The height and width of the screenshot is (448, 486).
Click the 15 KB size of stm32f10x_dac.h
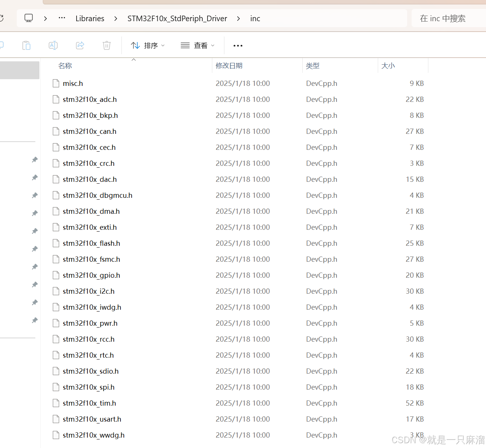point(415,179)
